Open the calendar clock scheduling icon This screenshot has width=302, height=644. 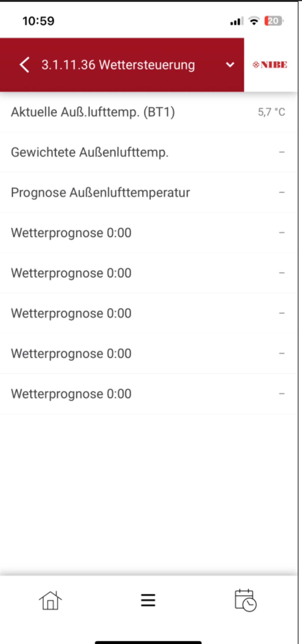pyautogui.click(x=246, y=601)
